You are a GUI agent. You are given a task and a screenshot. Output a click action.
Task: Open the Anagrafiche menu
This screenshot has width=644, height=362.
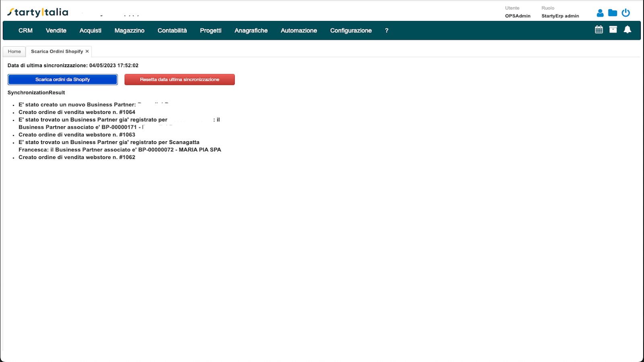point(251,31)
